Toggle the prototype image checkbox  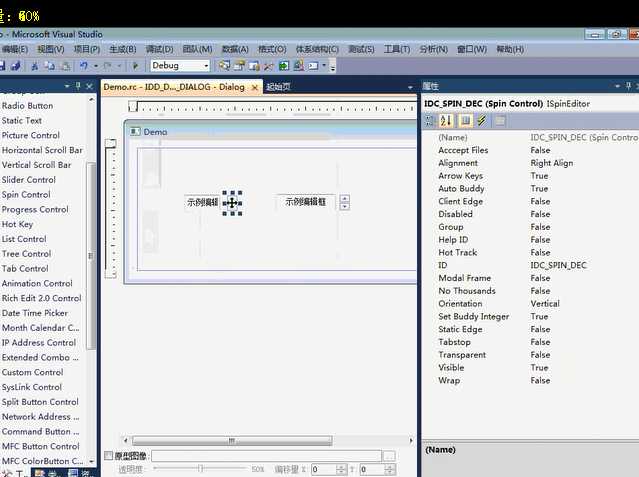click(x=108, y=455)
